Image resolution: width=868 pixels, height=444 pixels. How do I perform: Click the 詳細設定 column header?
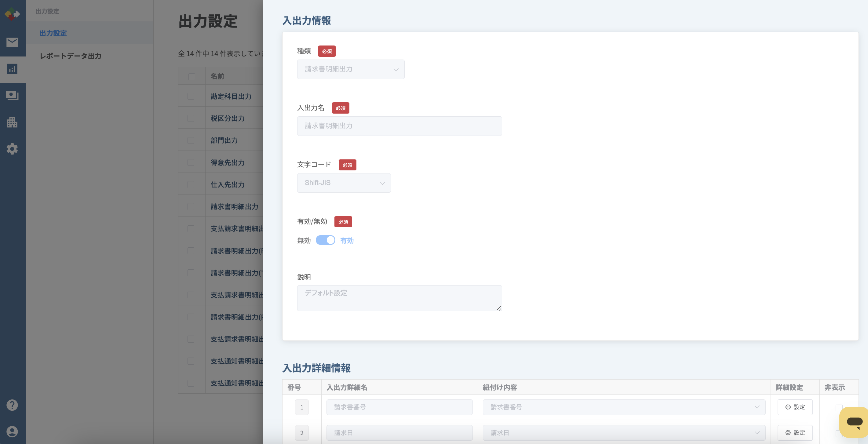pyautogui.click(x=789, y=388)
